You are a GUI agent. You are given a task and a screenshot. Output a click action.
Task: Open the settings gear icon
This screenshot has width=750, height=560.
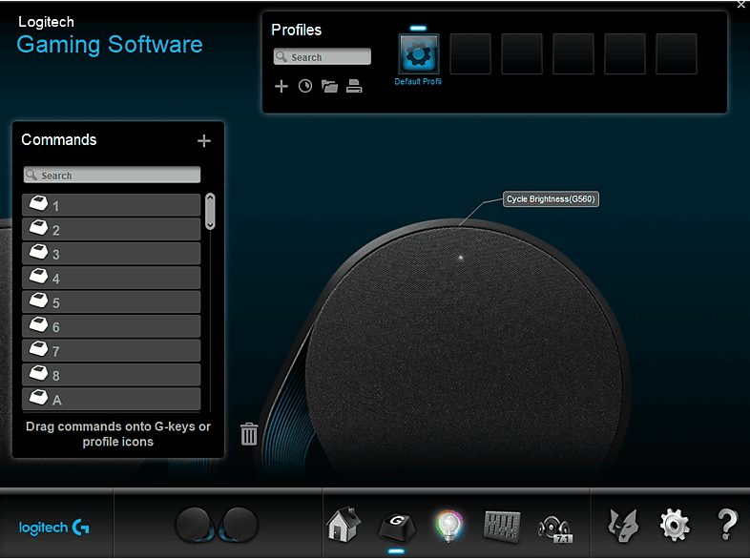[674, 524]
